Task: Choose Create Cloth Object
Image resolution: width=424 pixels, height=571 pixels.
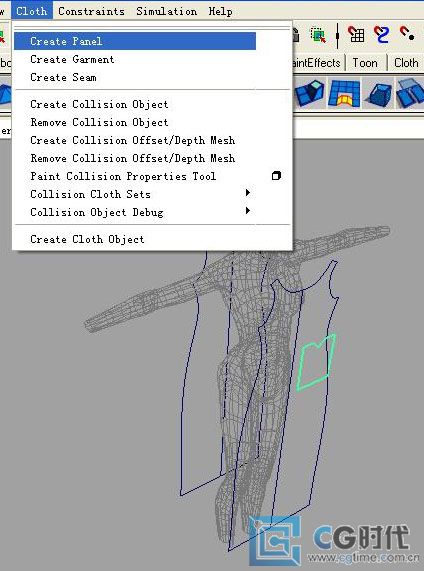Action: [x=87, y=239]
